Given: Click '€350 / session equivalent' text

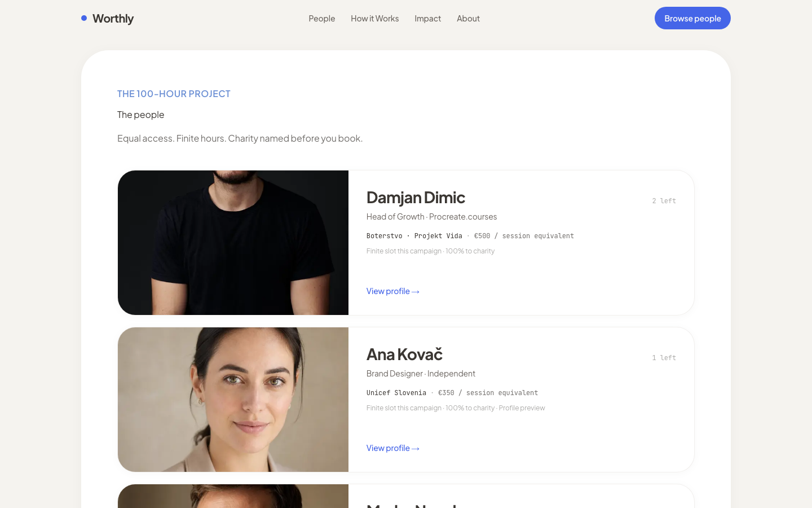Looking at the screenshot, I should [488, 393].
